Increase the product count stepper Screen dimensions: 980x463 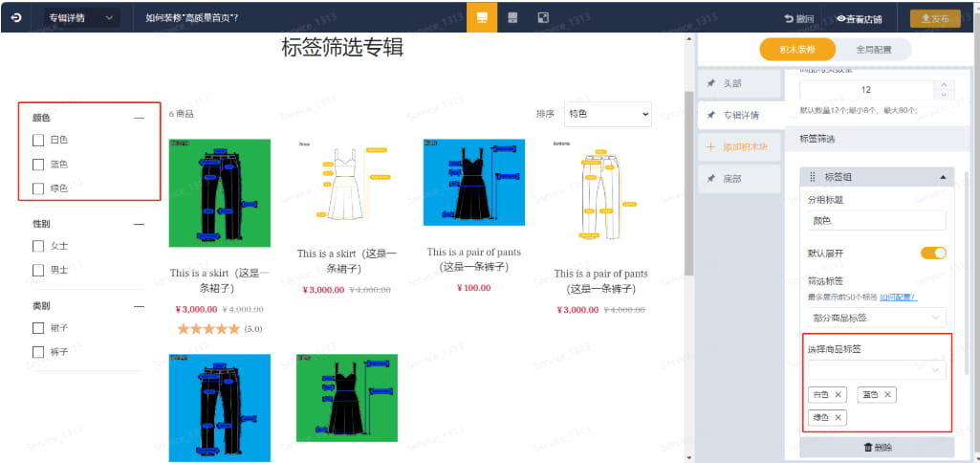coord(943,84)
